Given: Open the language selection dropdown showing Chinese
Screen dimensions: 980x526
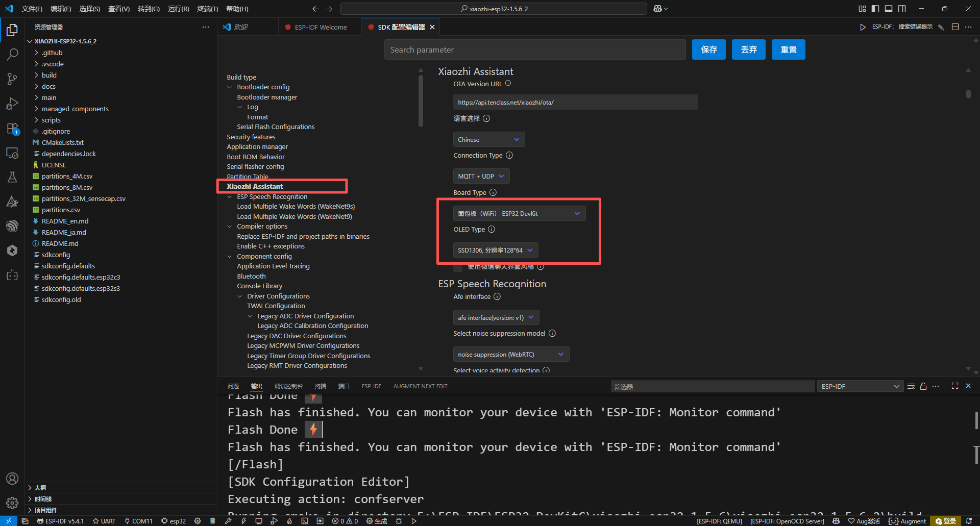Looking at the screenshot, I should click(488, 140).
